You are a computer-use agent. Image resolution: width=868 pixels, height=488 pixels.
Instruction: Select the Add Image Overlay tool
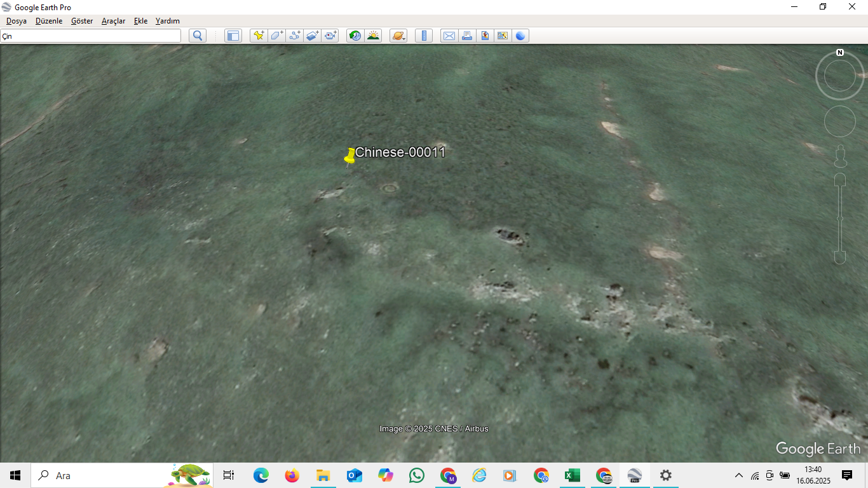click(x=312, y=36)
